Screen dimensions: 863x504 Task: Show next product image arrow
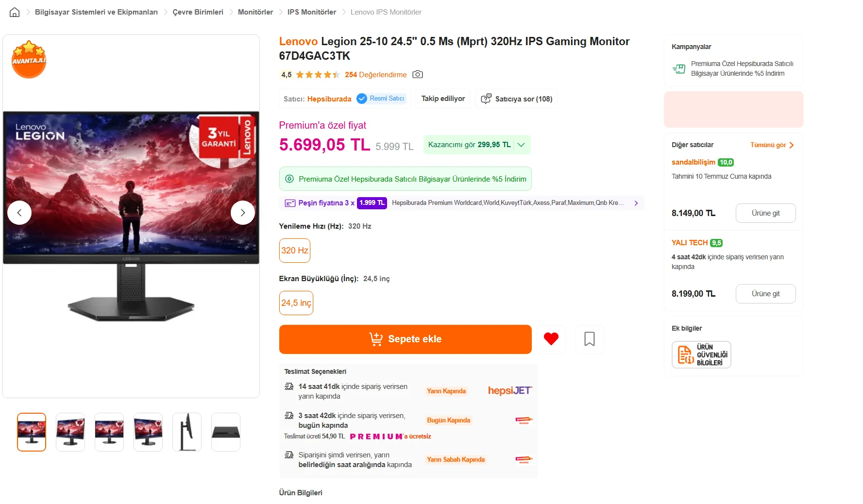pos(243,213)
